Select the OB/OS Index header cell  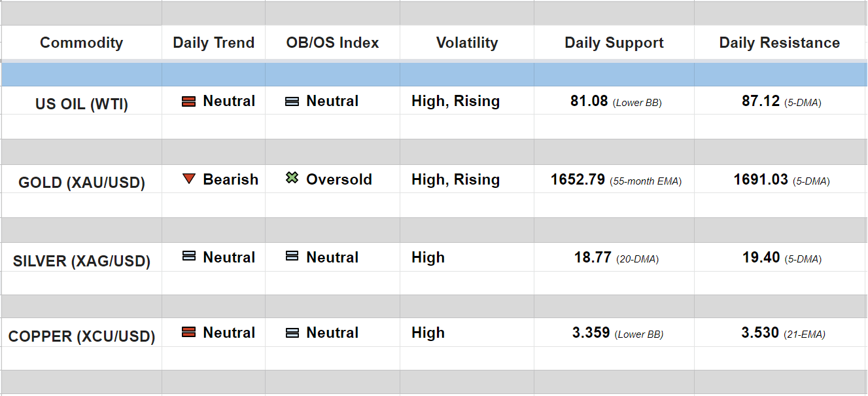click(x=332, y=43)
